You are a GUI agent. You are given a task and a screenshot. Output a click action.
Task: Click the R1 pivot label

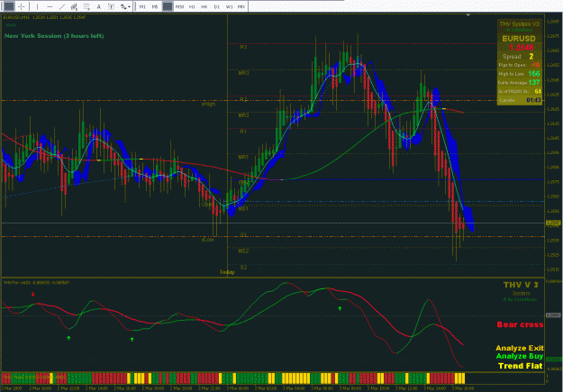[243, 132]
